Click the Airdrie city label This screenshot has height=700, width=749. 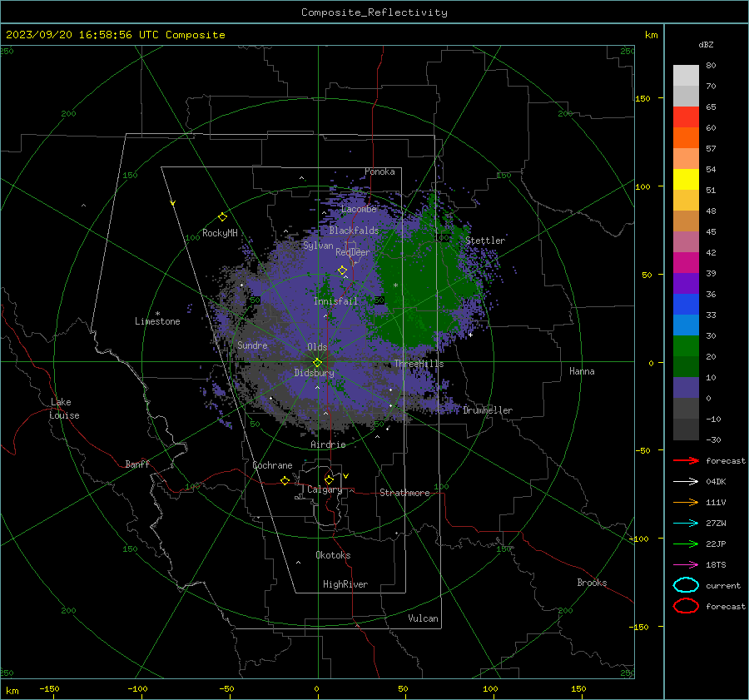tap(328, 444)
